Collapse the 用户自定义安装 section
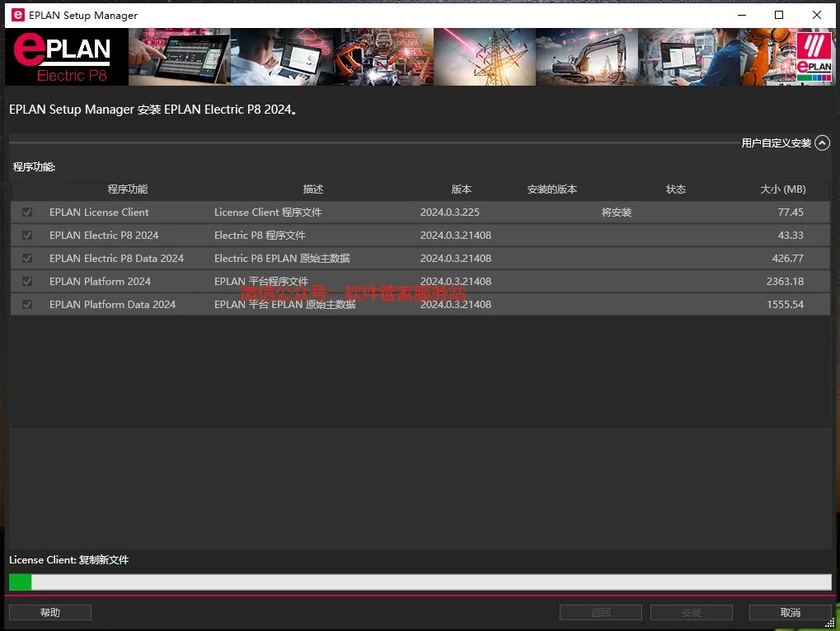This screenshot has width=840, height=631. [822, 143]
